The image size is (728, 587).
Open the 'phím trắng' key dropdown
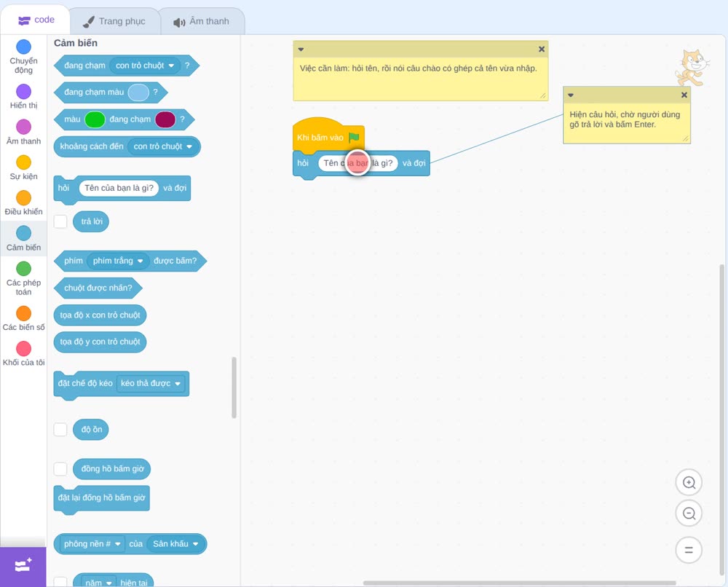pyautogui.click(x=118, y=261)
